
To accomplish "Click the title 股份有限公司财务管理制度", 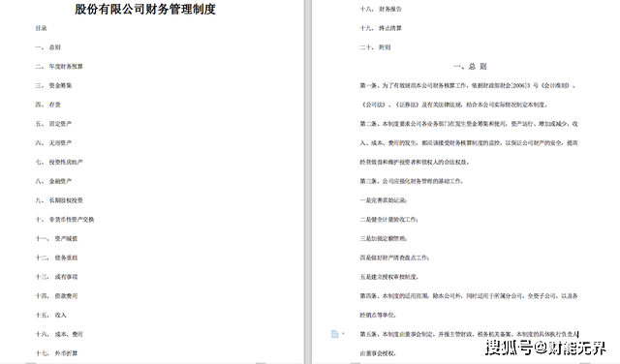I will coord(145,9).
